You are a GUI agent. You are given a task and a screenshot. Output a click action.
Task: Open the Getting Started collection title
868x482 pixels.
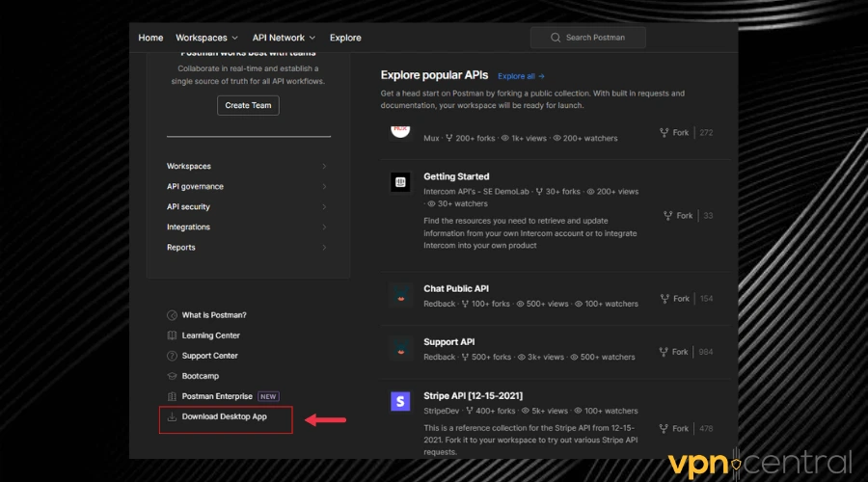[x=456, y=176]
